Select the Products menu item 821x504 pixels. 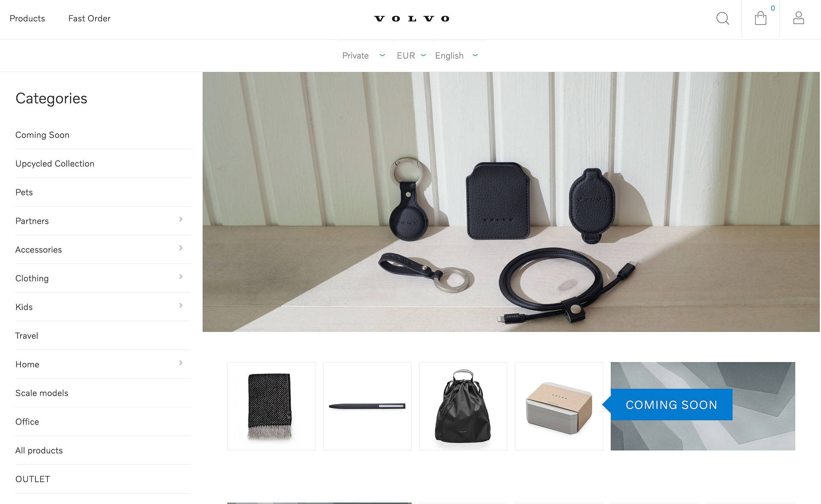click(27, 18)
